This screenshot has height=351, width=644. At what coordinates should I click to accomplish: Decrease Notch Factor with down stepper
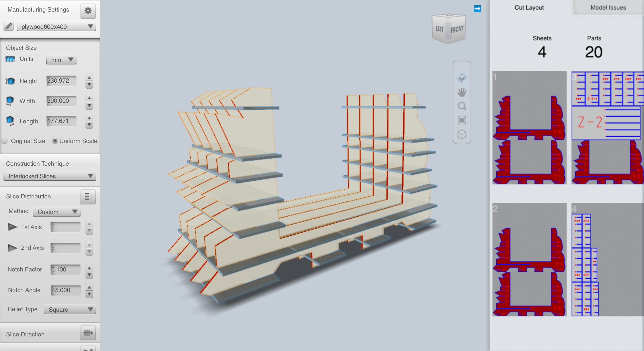89,275
